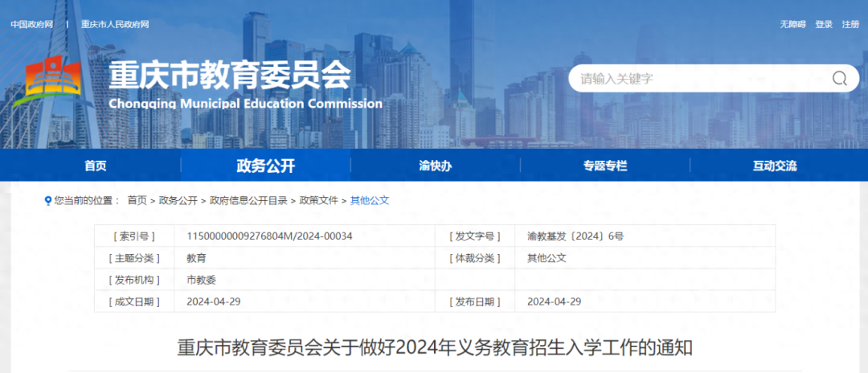868x373 pixels.
Task: Click the location pin icon in breadcrumb
Action: 47,201
